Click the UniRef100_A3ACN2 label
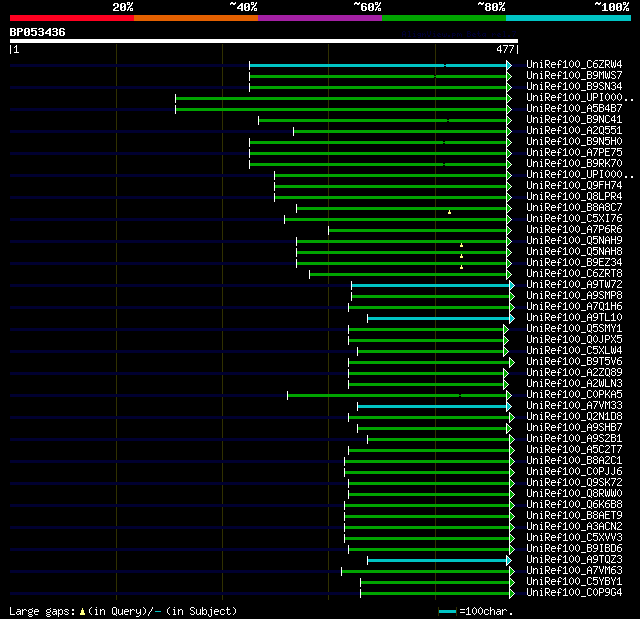This screenshot has width=640, height=619. tap(574, 527)
